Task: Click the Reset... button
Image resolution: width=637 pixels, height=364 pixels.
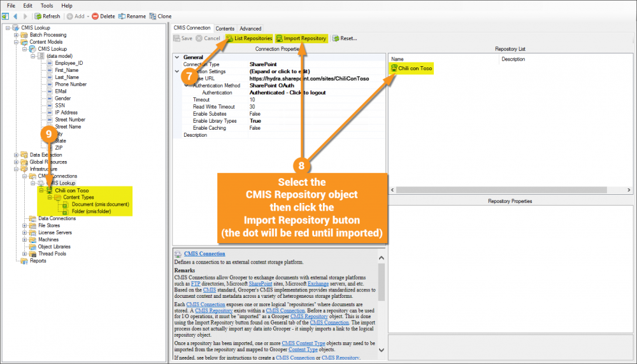Action: (x=345, y=38)
